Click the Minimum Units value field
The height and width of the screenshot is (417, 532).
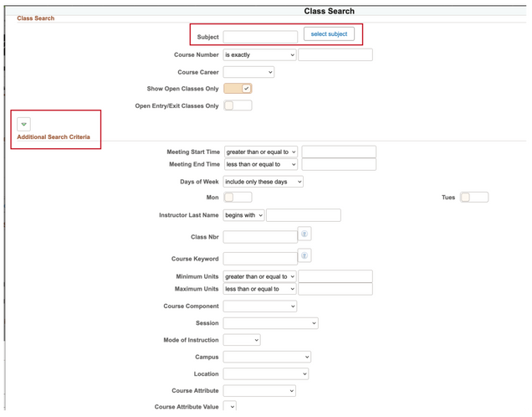(335, 277)
